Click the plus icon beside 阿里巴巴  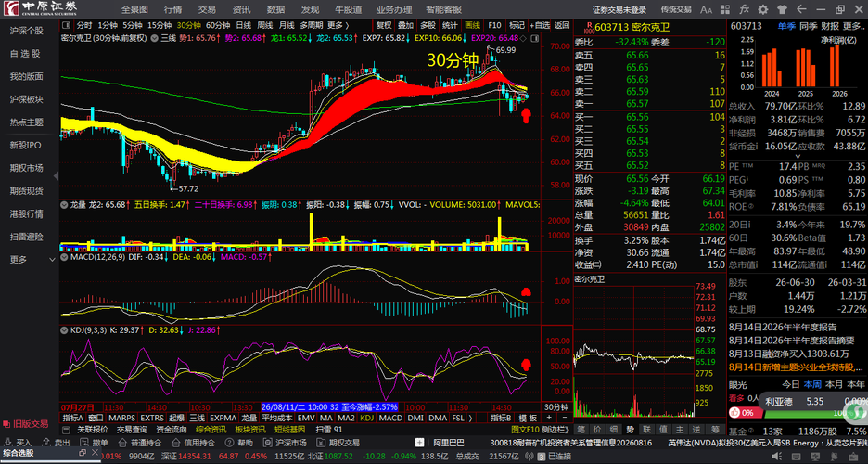click(x=419, y=443)
